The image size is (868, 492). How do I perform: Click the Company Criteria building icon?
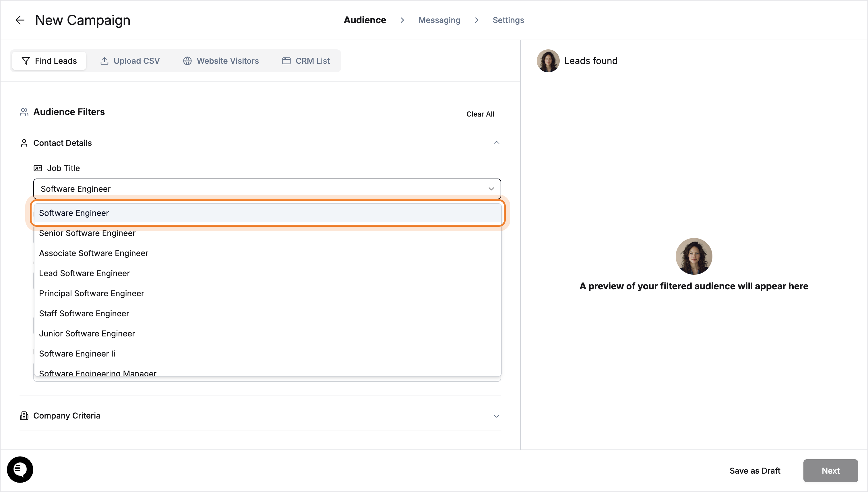24,416
